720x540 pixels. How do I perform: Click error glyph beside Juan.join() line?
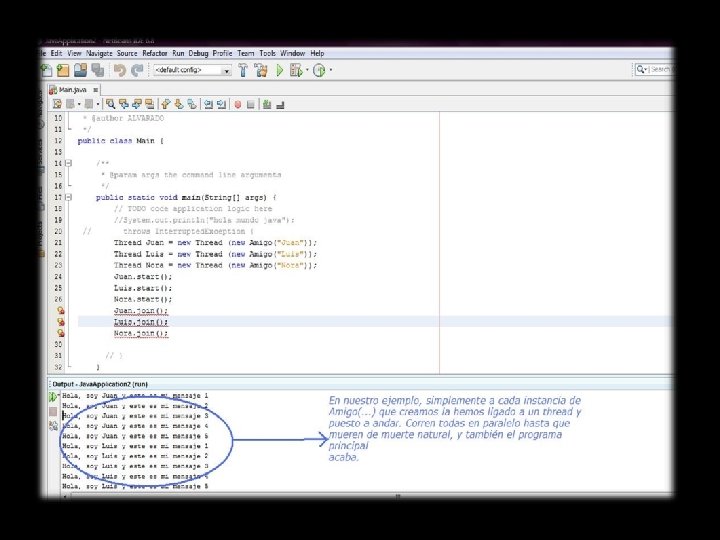tap(61, 311)
